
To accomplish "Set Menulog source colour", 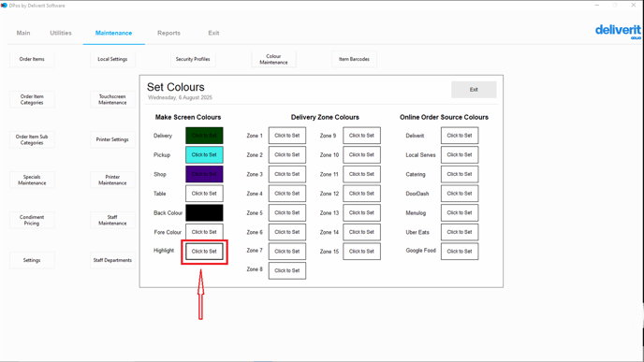I will coord(460,212).
